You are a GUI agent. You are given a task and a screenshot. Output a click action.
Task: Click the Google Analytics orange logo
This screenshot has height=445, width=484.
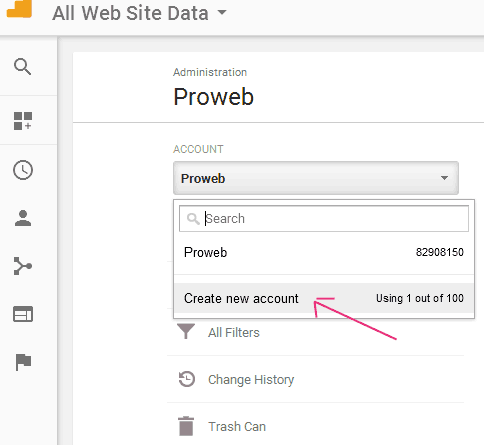point(19,9)
